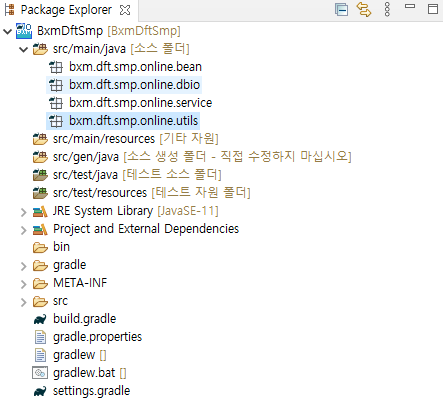Select the bin folder name

point(61,247)
